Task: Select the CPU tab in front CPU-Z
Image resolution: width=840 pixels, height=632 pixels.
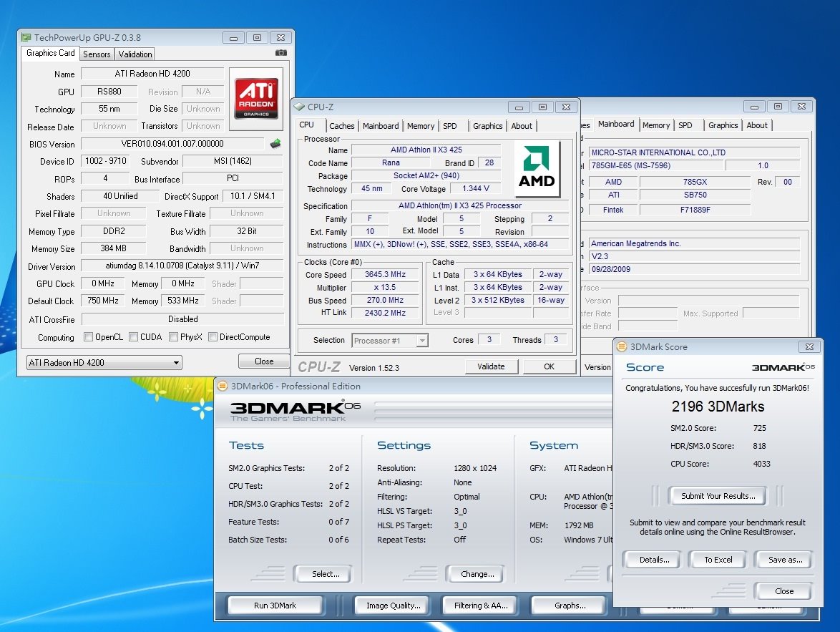Action: click(306, 125)
